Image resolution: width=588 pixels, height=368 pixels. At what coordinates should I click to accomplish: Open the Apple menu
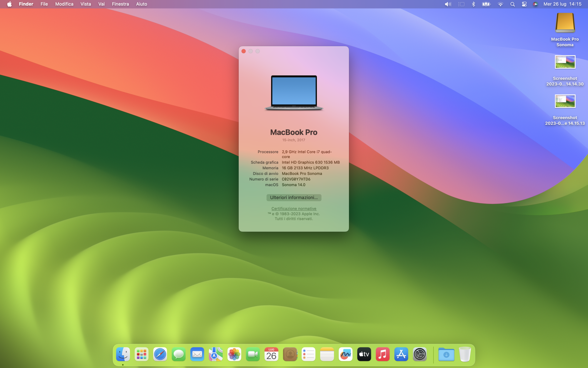pyautogui.click(x=9, y=4)
